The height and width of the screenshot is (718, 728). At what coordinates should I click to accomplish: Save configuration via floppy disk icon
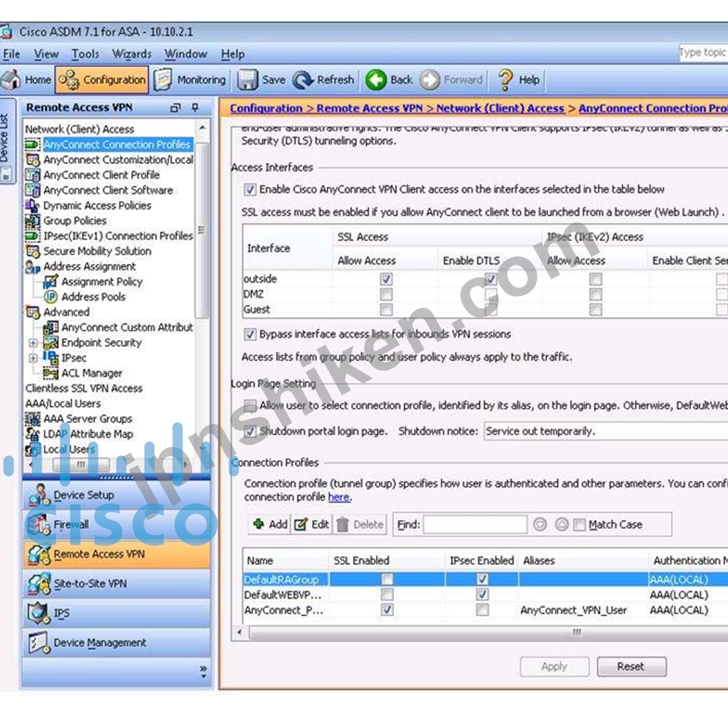247,80
